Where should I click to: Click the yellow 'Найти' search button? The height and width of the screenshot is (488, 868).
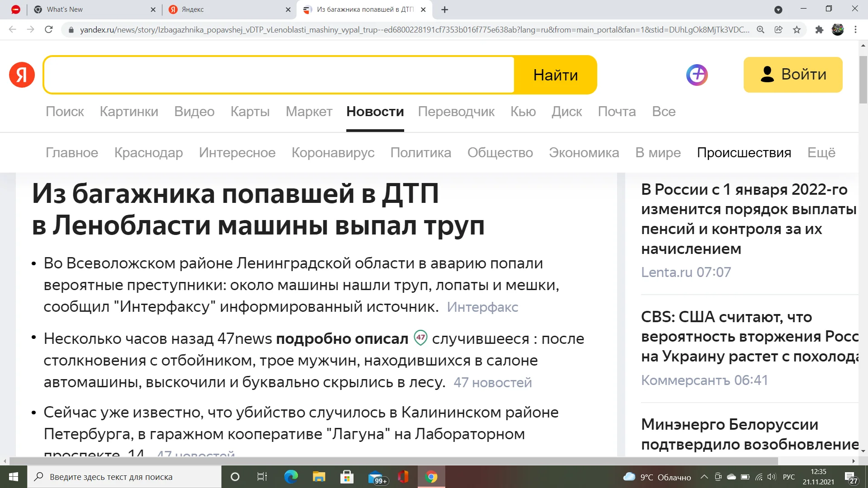tap(556, 75)
